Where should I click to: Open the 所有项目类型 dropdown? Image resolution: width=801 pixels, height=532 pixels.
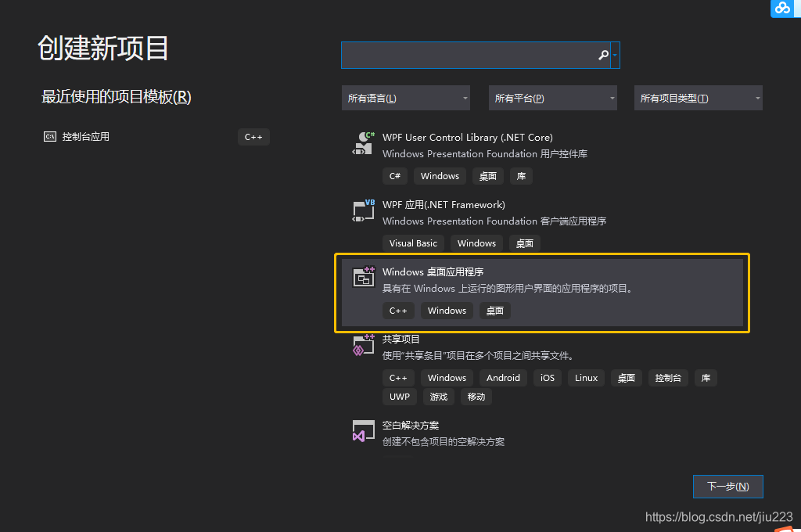click(698, 97)
